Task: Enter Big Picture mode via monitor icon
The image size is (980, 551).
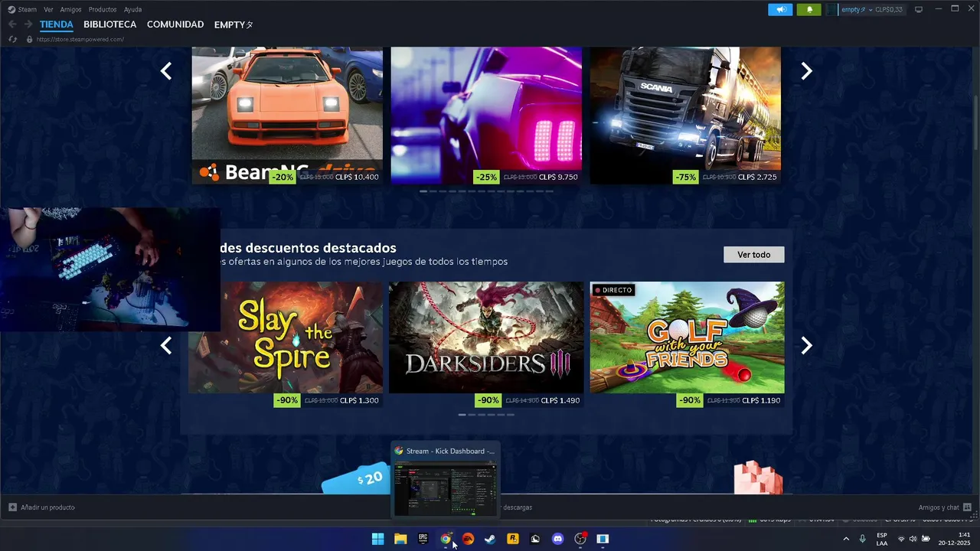Action: coord(919,9)
